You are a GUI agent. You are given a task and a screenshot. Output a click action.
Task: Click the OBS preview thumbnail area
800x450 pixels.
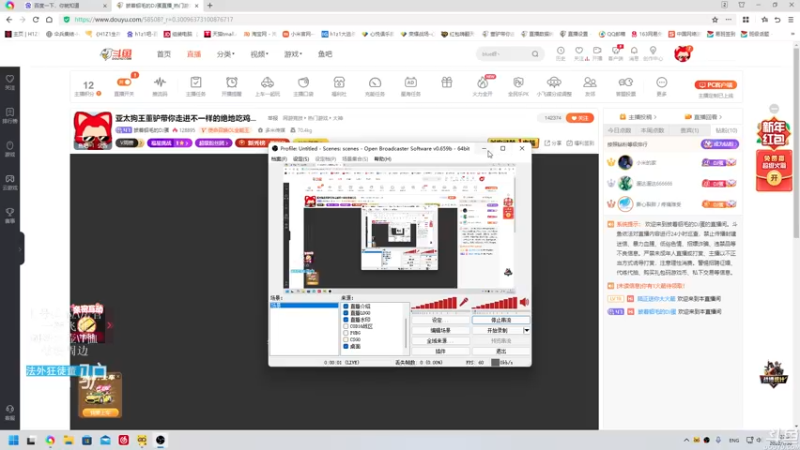pyautogui.click(x=400, y=228)
